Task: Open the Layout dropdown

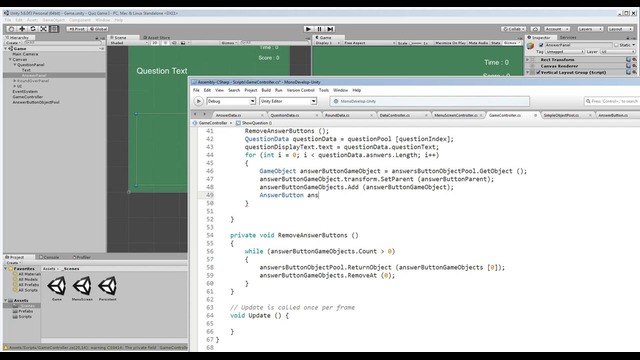Action: [x=619, y=29]
